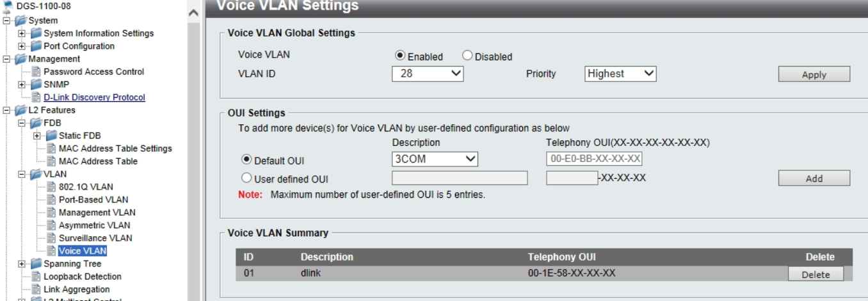Open the D-Link Discovery Protocol link
This screenshot has width=868, height=301.
[x=94, y=97]
